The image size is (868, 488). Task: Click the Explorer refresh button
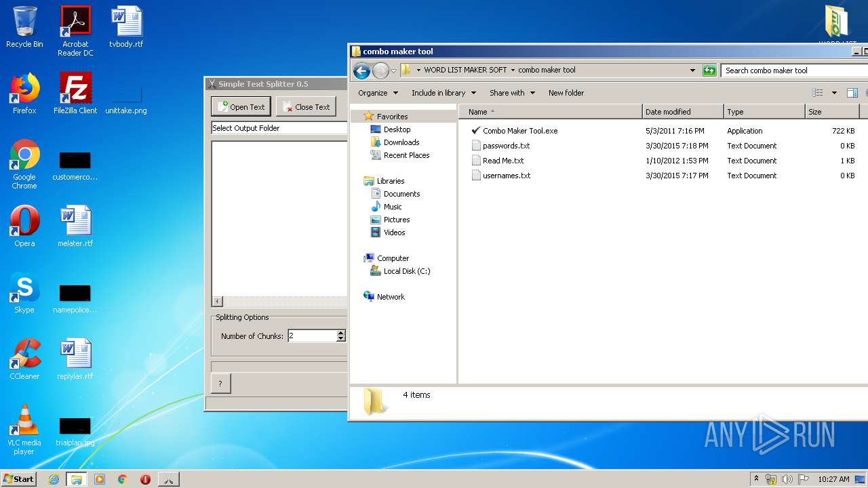(709, 70)
